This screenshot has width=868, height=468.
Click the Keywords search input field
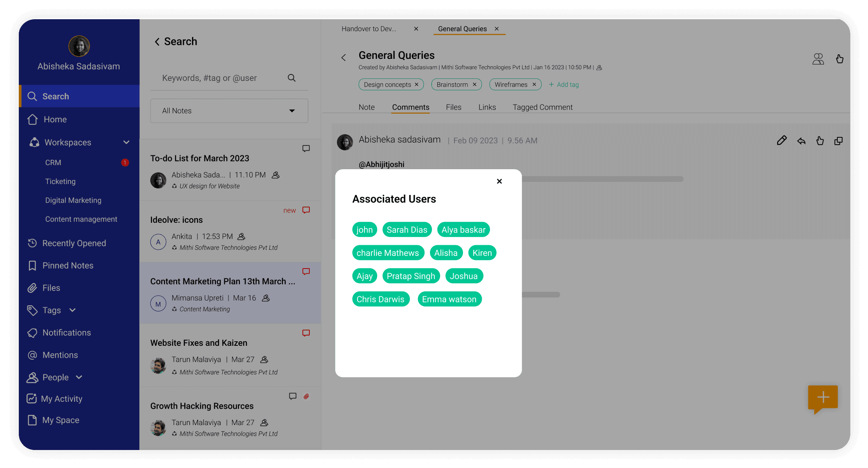213,78
